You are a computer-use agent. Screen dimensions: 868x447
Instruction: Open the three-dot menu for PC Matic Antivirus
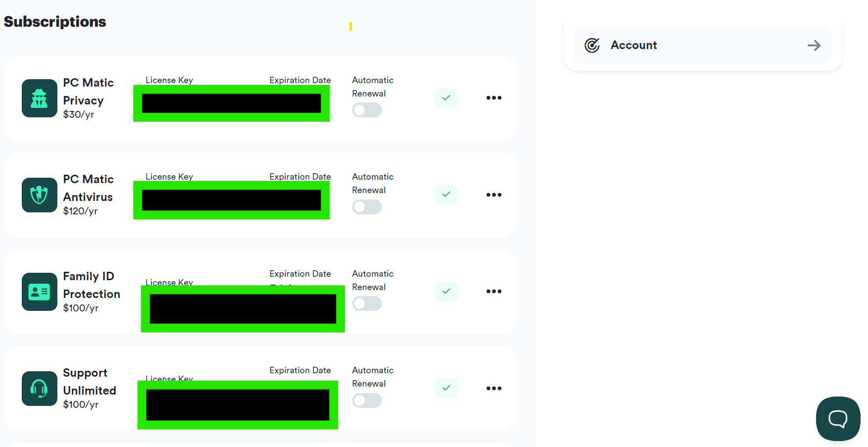pos(494,195)
